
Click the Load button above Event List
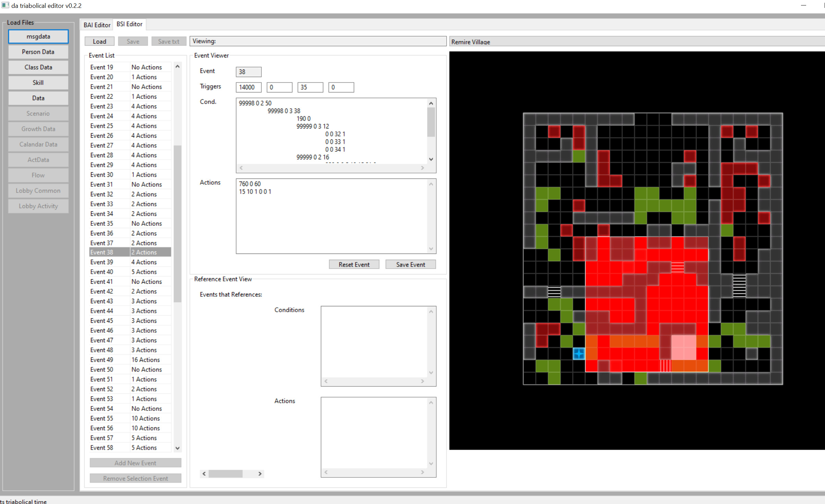tap(99, 41)
